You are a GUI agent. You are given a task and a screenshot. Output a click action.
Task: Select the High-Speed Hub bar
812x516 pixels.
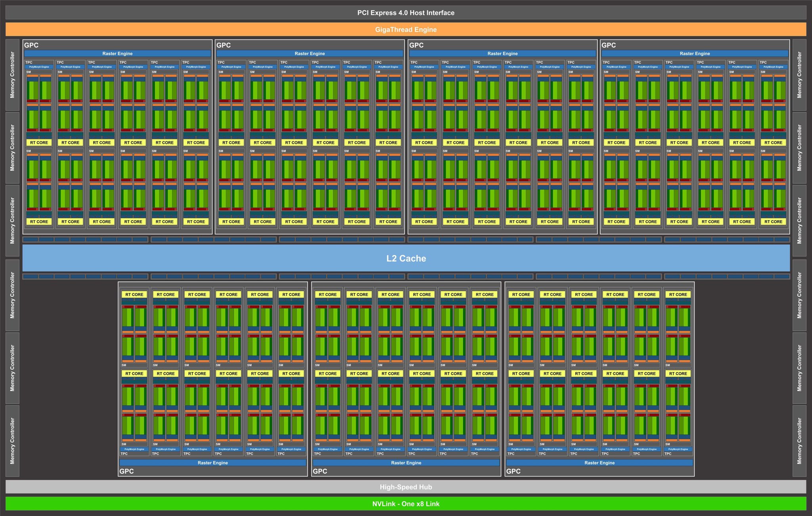[406, 487]
